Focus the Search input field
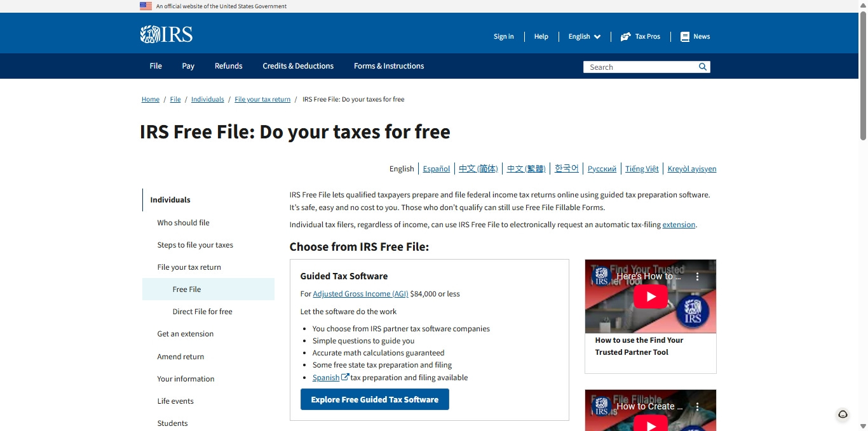The height and width of the screenshot is (431, 868). click(x=641, y=67)
